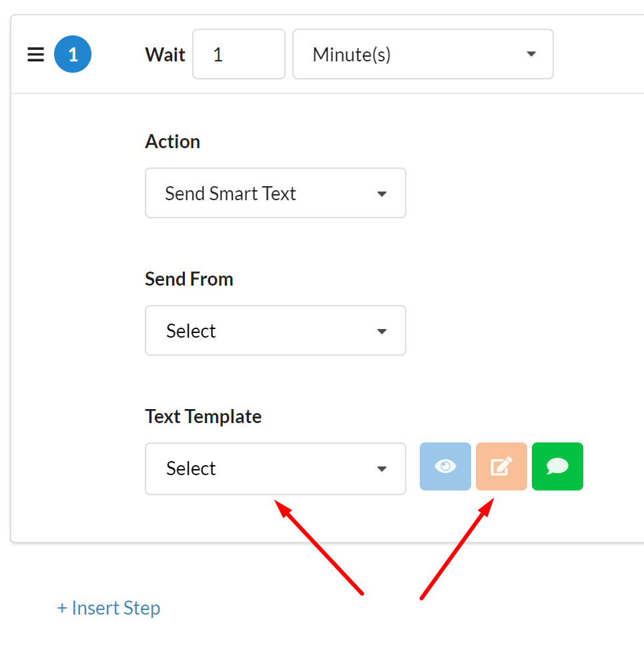
Task: Click the Text Template dropdown caret
Action: tap(382, 469)
